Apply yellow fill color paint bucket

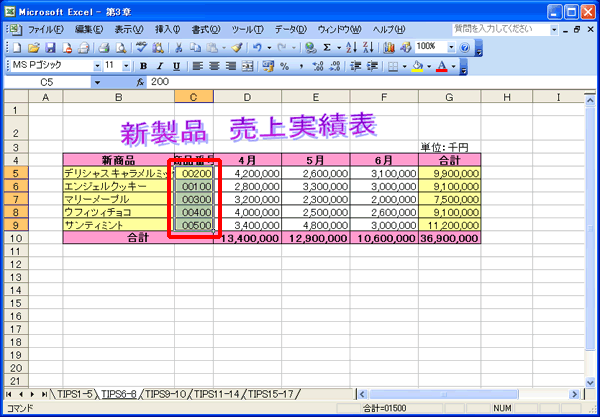(417, 66)
